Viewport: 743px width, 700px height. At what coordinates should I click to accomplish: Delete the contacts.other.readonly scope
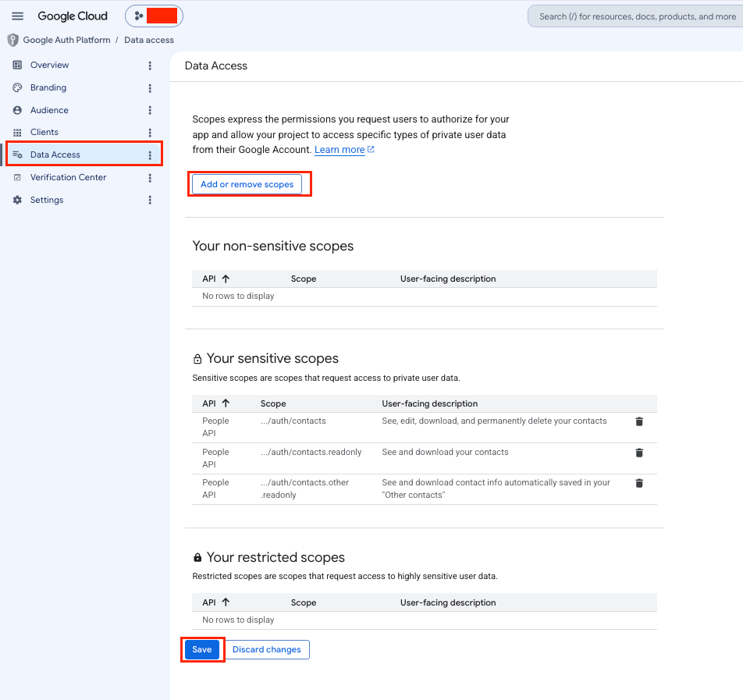click(639, 483)
